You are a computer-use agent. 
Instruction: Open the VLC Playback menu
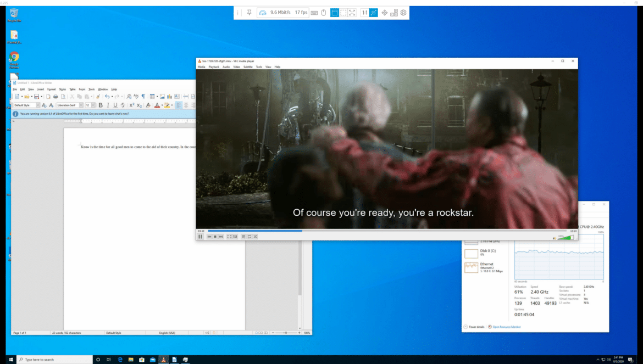point(214,67)
